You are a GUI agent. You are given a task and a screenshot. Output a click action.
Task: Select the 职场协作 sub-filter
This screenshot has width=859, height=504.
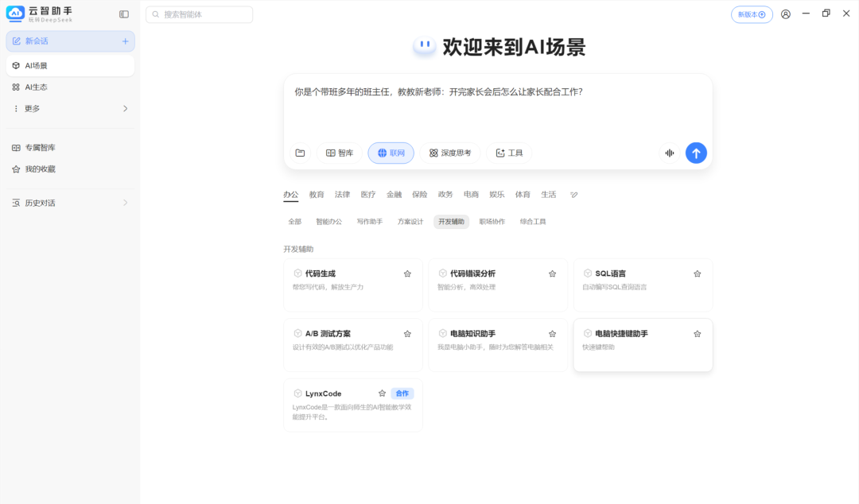click(x=492, y=222)
